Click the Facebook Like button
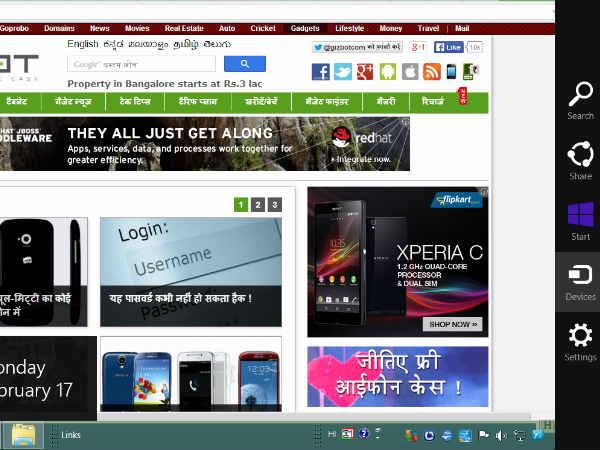 (x=449, y=47)
